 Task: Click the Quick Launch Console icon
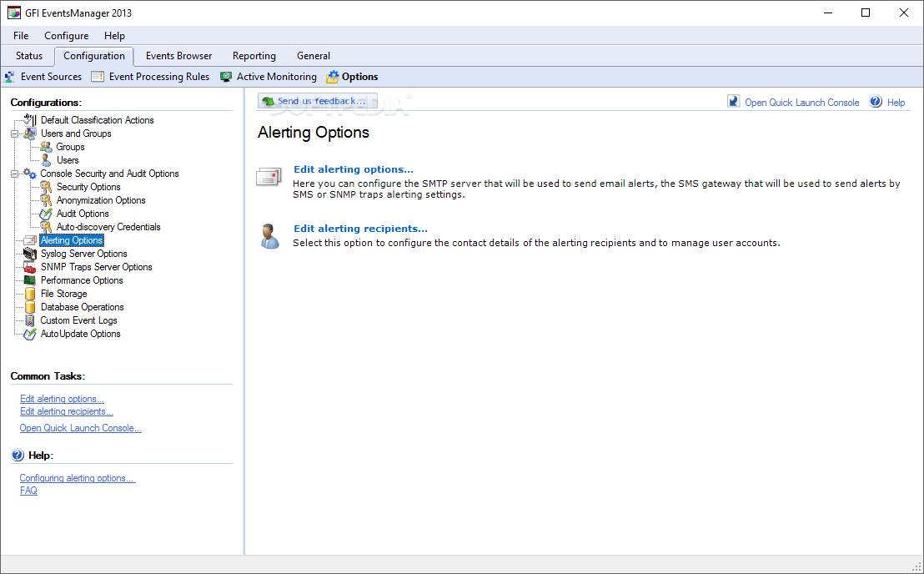733,101
